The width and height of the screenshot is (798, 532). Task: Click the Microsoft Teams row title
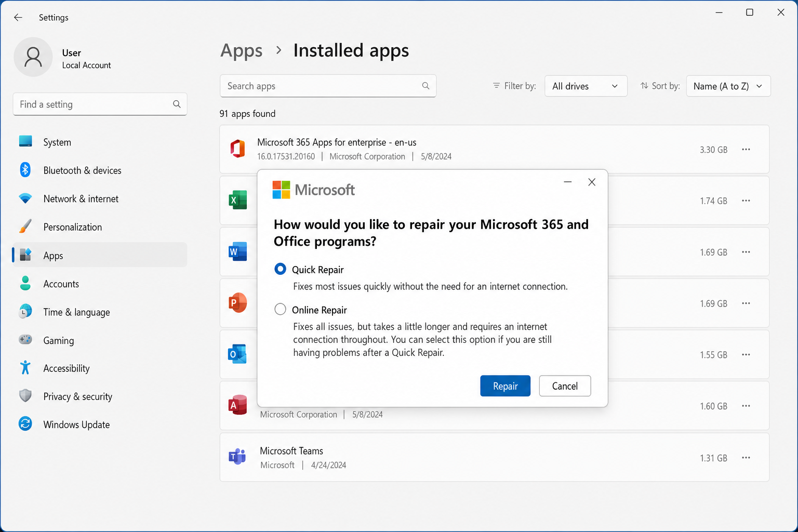click(291, 451)
